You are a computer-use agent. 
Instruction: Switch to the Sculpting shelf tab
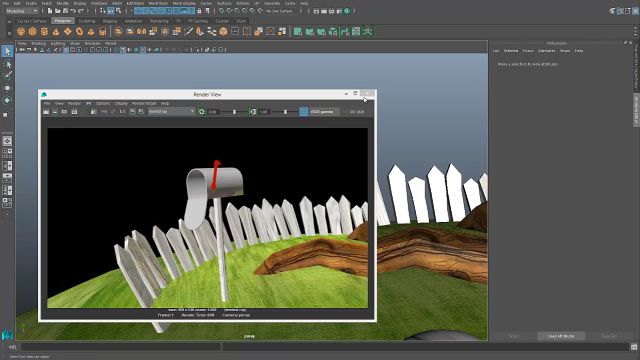coord(87,21)
